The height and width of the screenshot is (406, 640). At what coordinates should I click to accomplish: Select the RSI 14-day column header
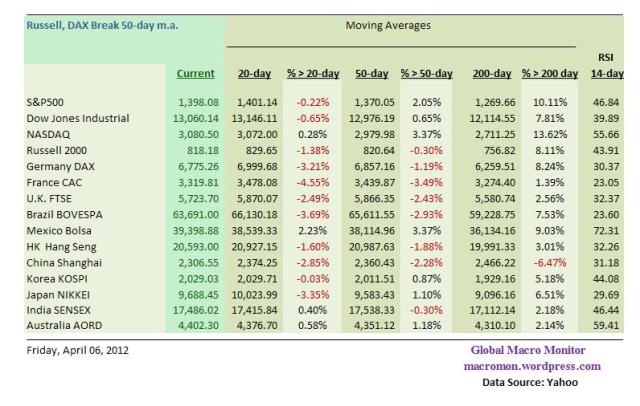click(x=605, y=66)
